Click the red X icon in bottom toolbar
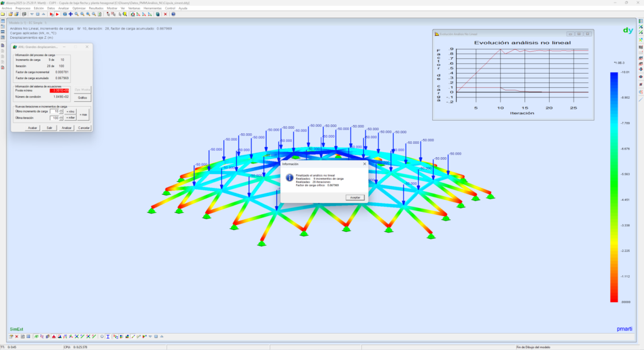The image size is (644, 350). point(17,336)
